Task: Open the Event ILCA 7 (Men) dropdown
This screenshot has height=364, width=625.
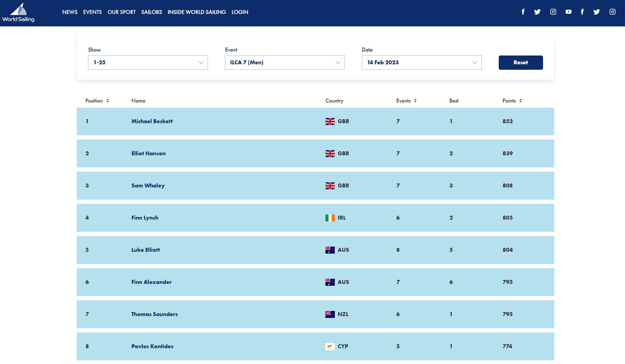Action: point(285,62)
